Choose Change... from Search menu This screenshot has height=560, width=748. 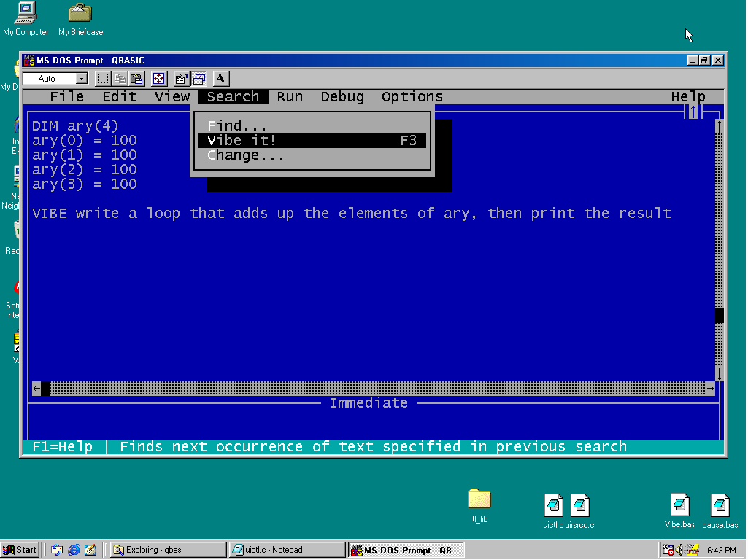312,155
